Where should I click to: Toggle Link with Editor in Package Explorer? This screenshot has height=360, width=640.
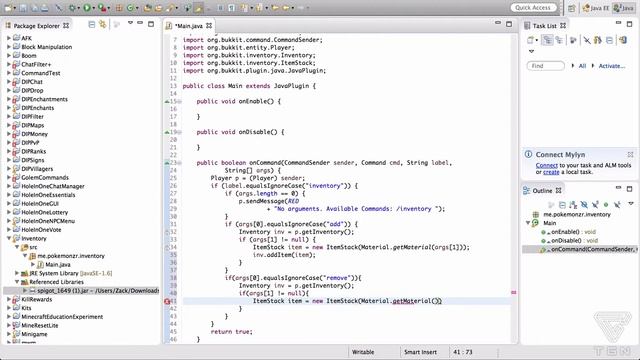click(x=102, y=25)
